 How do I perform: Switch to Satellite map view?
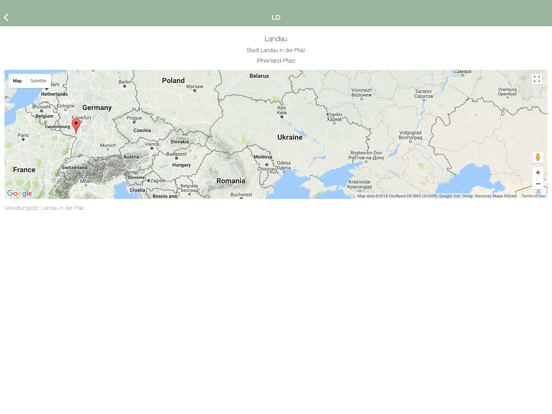coord(38,81)
